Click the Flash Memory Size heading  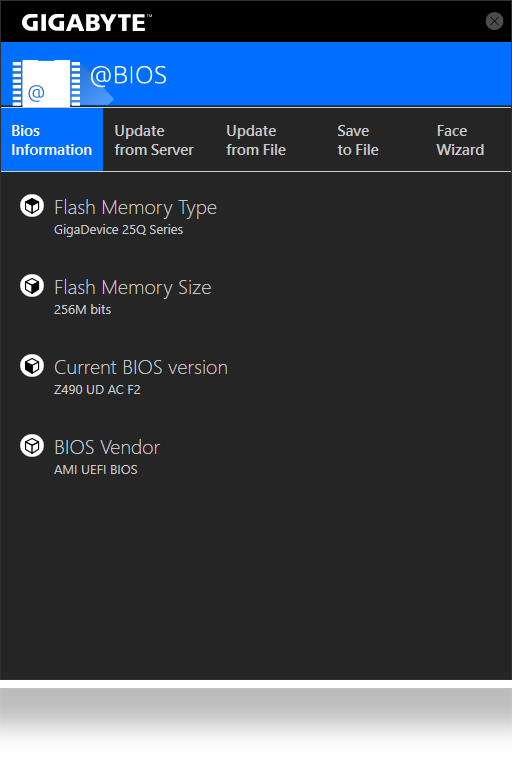[x=133, y=288]
